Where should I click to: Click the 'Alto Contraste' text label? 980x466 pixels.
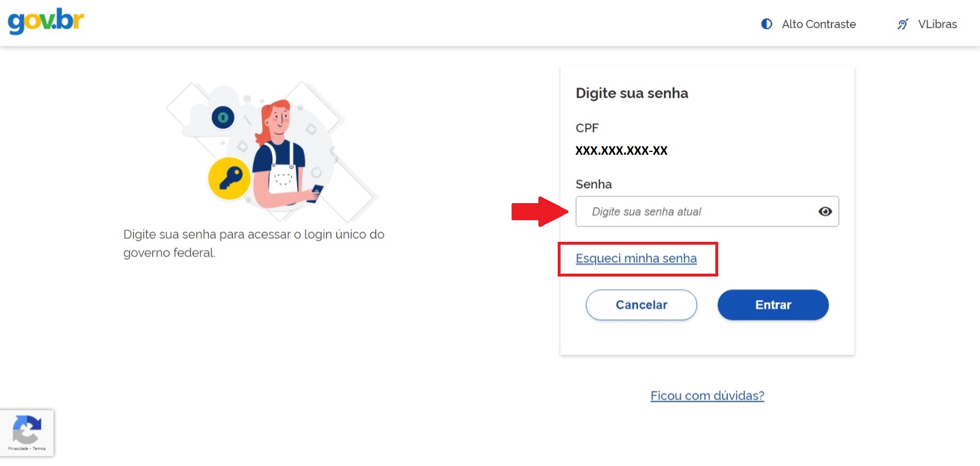[819, 24]
